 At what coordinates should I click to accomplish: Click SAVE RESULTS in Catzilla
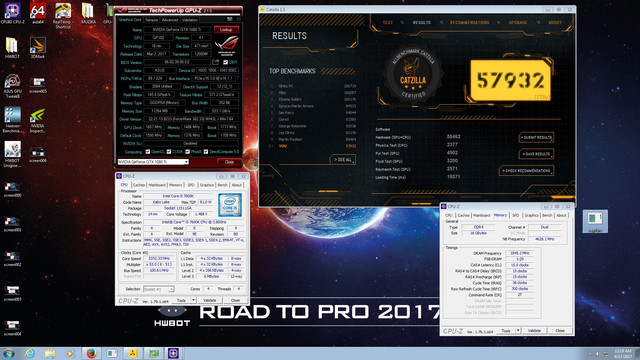[x=537, y=154]
